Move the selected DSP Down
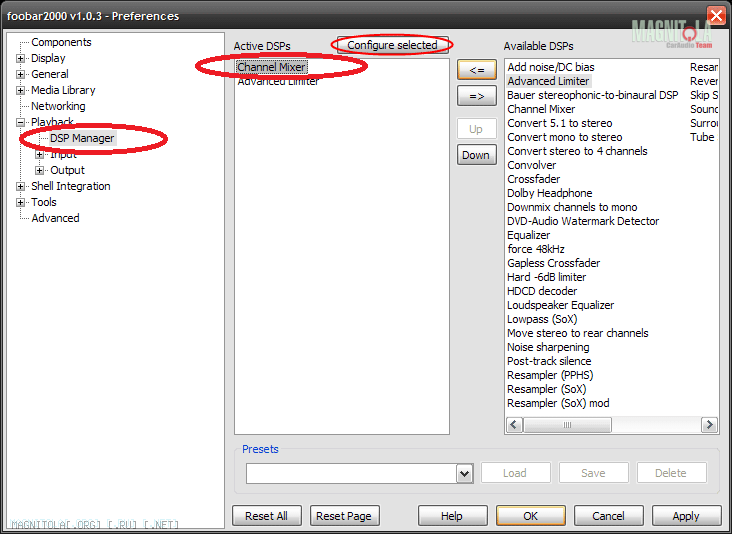 (x=477, y=155)
